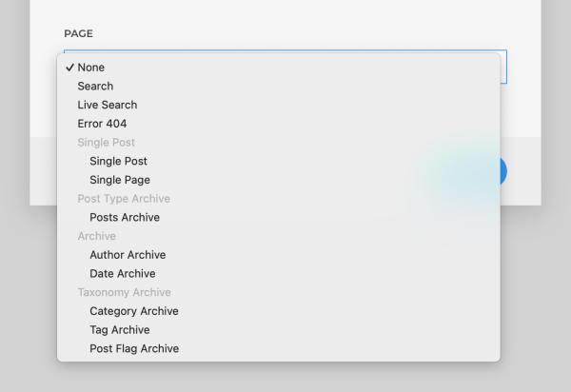571x392 pixels.
Task: Pick Category Archive from the list
Action: pyautogui.click(x=134, y=311)
